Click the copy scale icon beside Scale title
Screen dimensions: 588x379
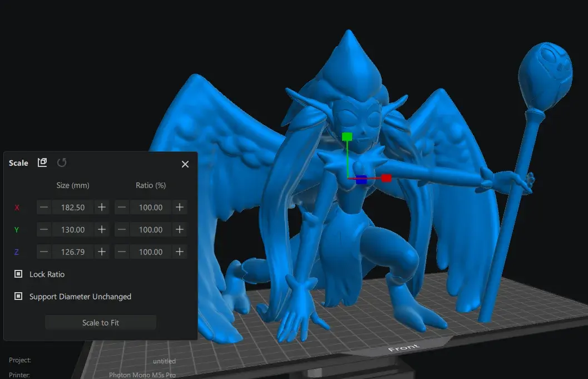click(42, 163)
